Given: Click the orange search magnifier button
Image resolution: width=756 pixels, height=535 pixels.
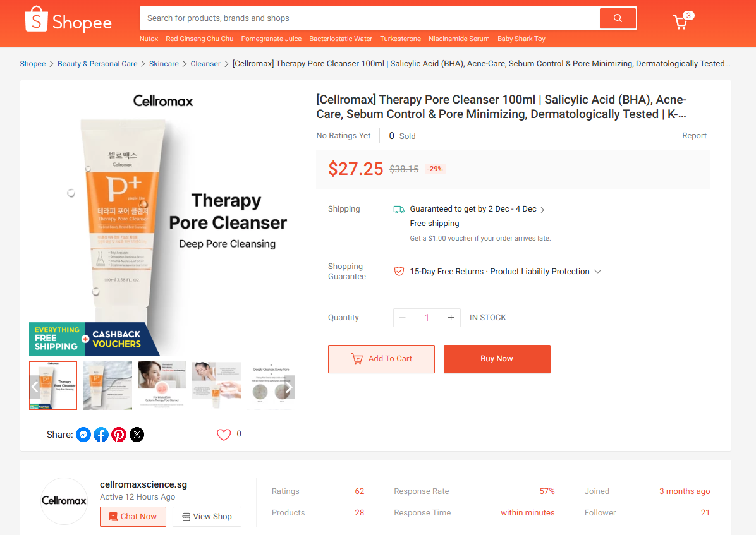Looking at the screenshot, I should [618, 18].
